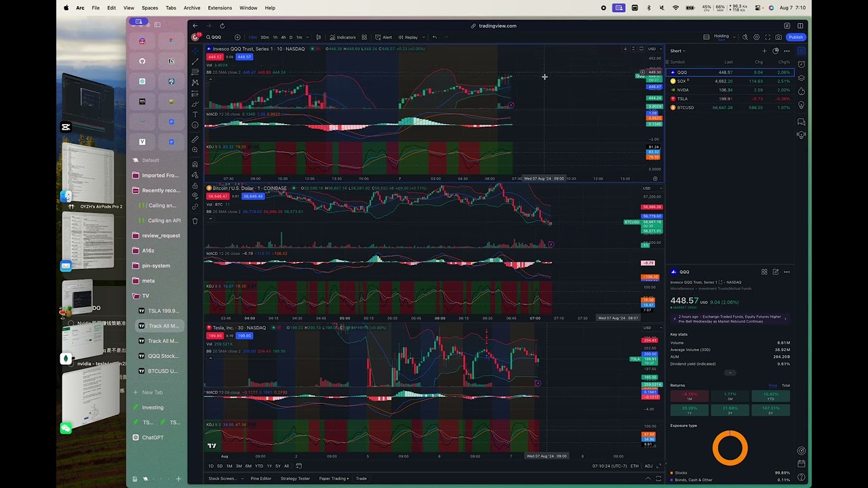This screenshot has width=868, height=488.
Task: Open the chat bubbles icon in sidebar
Action: point(801,122)
